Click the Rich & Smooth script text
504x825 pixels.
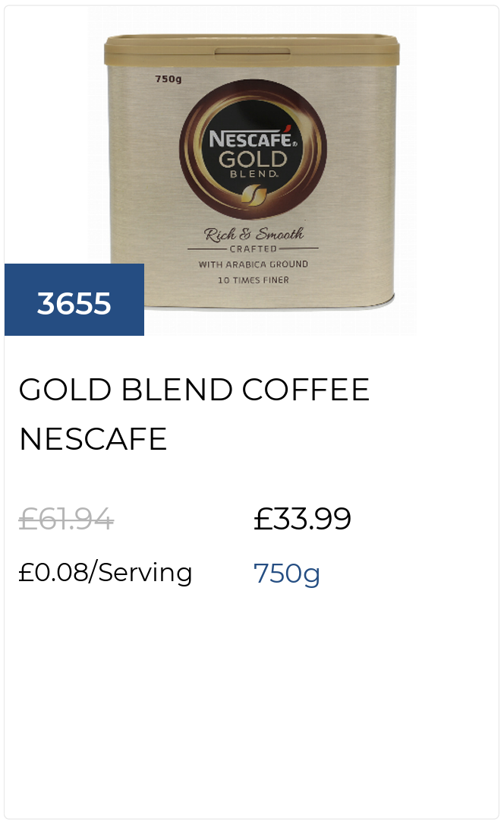[x=254, y=234]
